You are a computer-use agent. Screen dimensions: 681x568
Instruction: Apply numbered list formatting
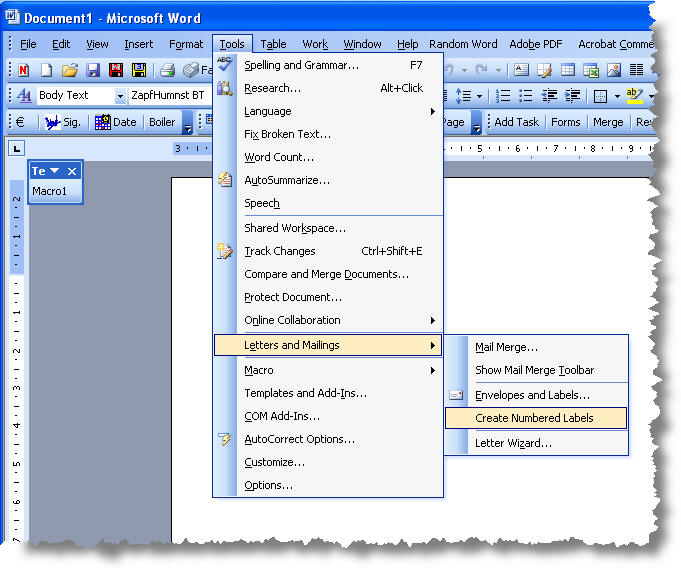503,96
